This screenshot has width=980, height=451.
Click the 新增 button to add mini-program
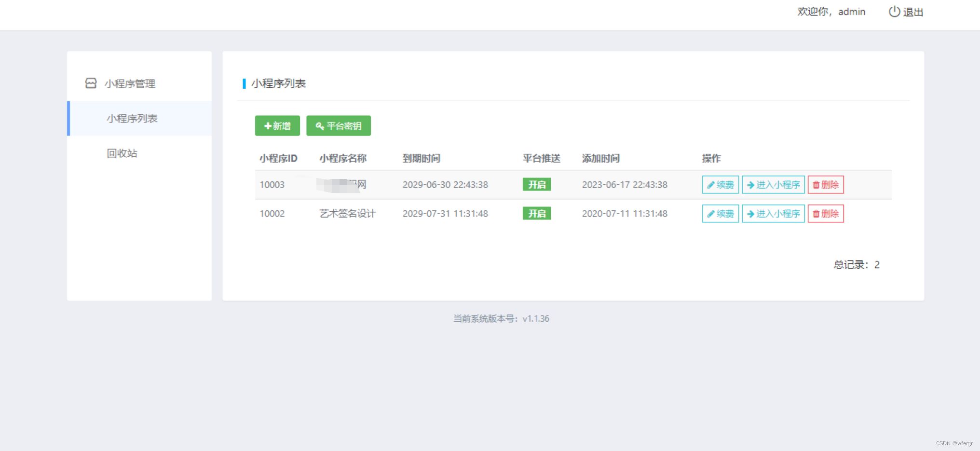277,126
